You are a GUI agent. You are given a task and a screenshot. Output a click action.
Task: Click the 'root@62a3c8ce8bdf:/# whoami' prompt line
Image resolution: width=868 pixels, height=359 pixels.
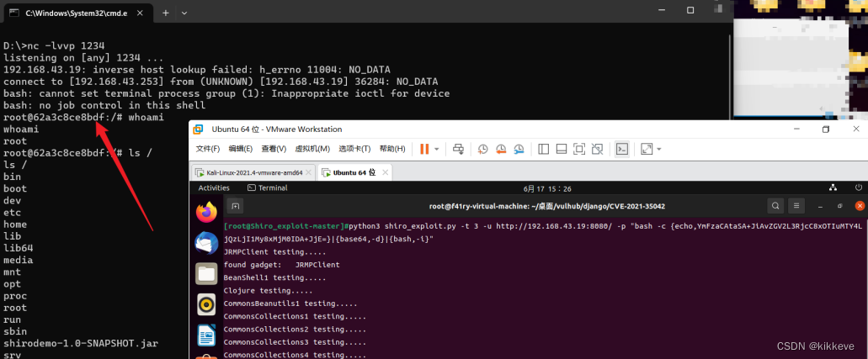point(83,117)
